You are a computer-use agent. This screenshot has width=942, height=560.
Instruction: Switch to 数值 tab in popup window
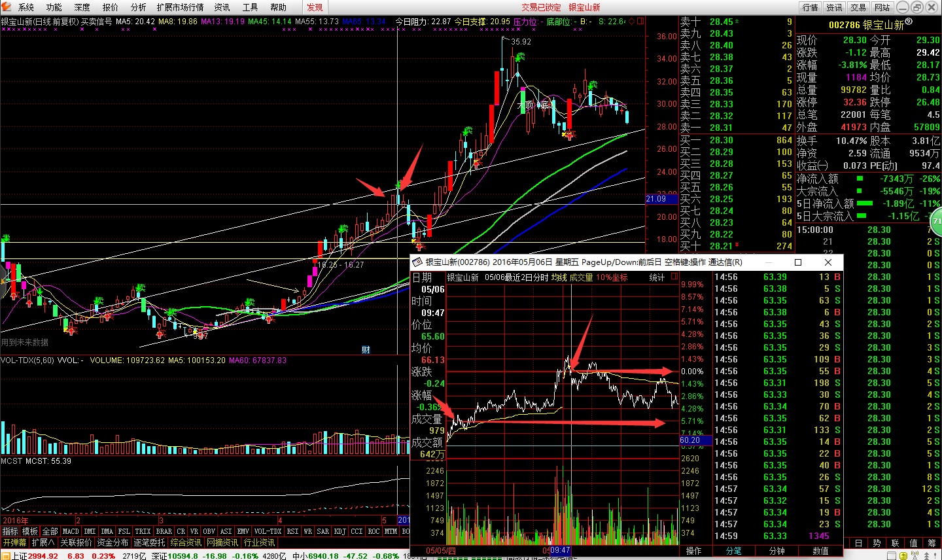pos(820,551)
